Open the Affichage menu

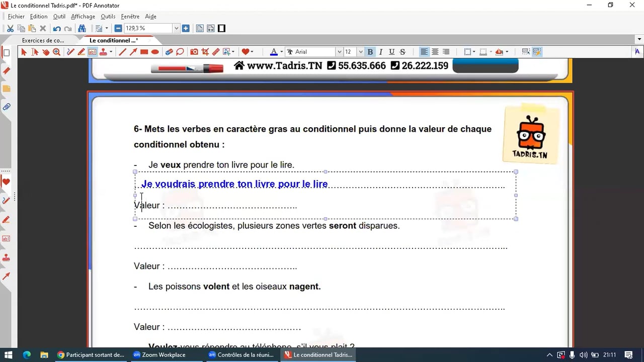click(83, 17)
